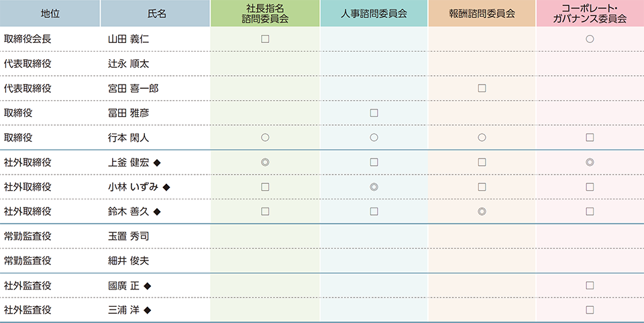Select the 人事諮問委員会 column header
This screenshot has height=323, width=644.
point(374,13)
